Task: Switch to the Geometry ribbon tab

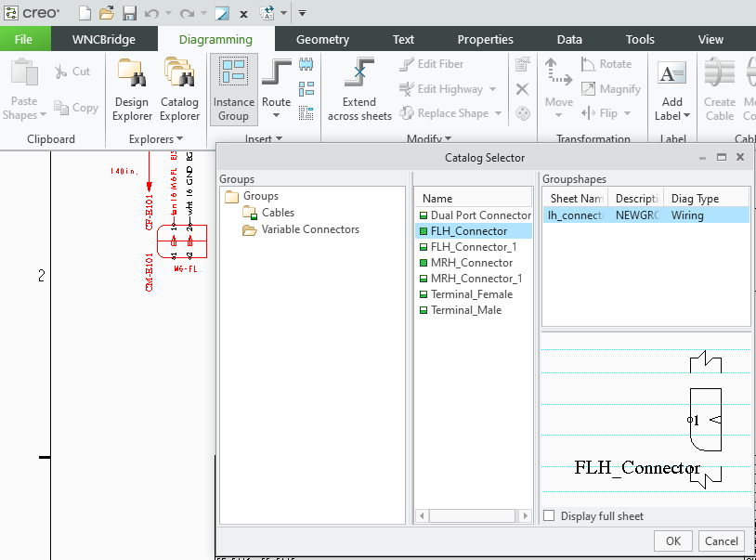Action: pyautogui.click(x=322, y=40)
